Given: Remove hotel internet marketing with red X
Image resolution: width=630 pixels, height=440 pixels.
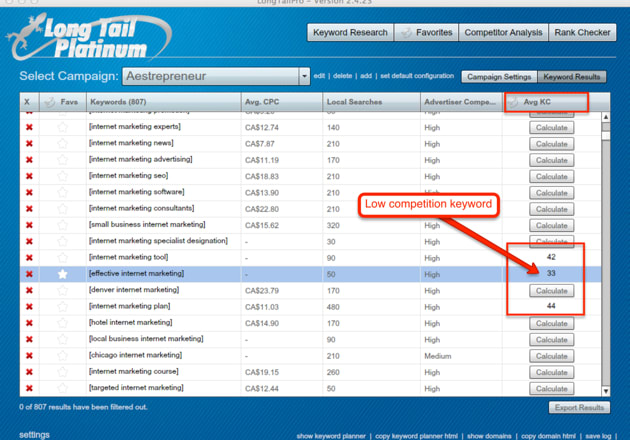Looking at the screenshot, I should click(x=29, y=323).
